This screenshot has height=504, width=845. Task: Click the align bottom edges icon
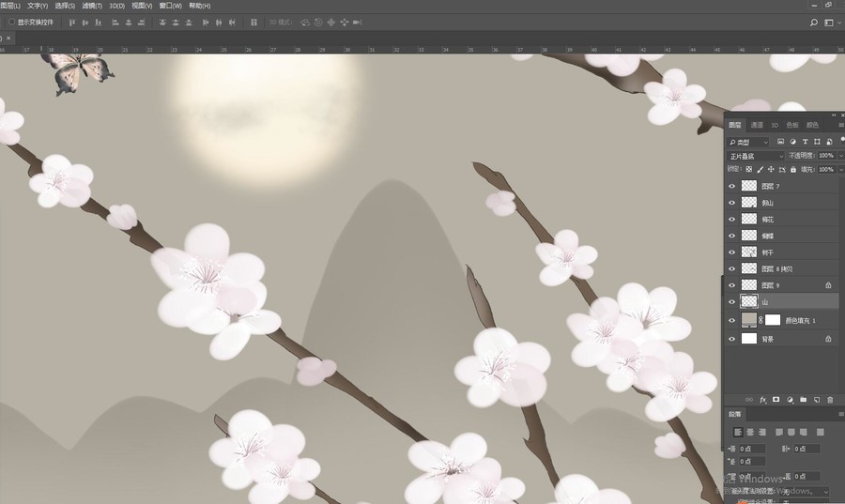pyautogui.click(x=98, y=23)
